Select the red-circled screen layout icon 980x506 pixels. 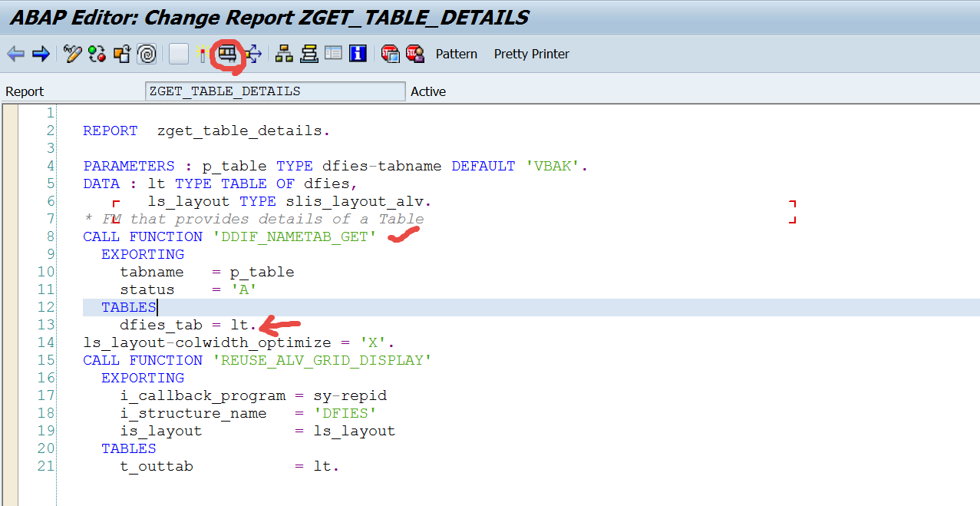[x=229, y=54]
